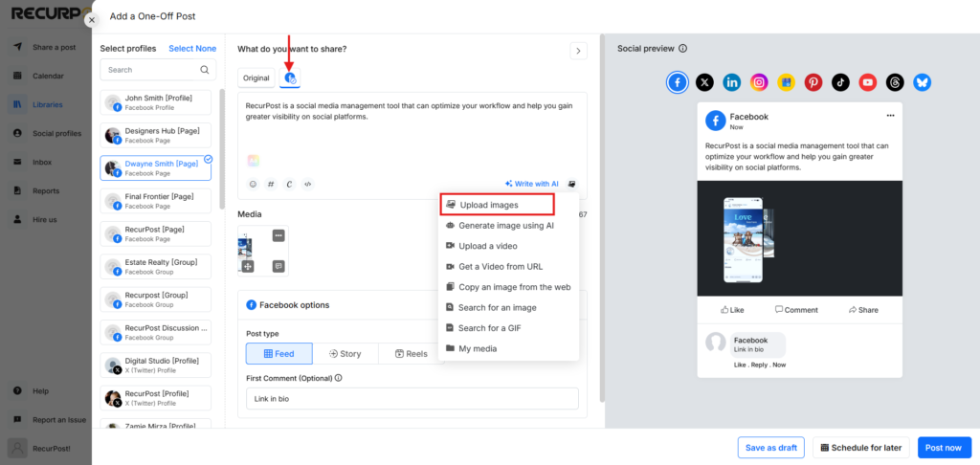Preview post on Google Business Profile
The width and height of the screenshot is (980, 465).
click(787, 82)
